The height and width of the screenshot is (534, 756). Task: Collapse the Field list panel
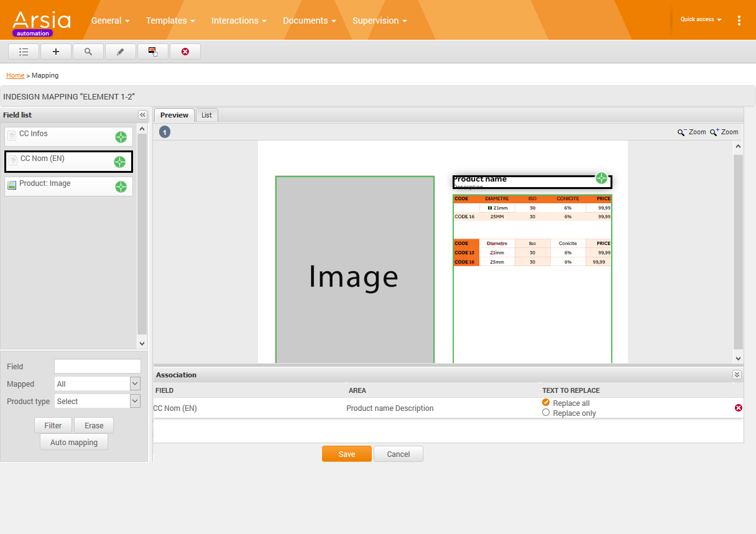(142, 115)
